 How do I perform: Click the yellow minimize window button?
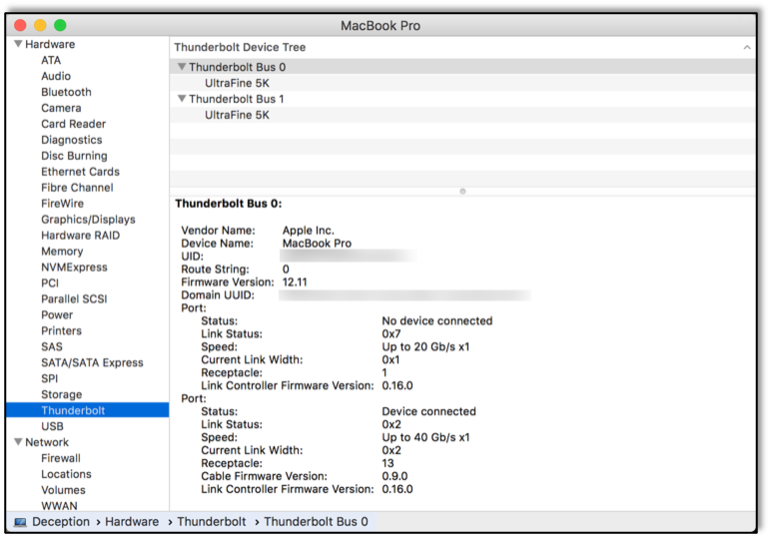click(40, 25)
